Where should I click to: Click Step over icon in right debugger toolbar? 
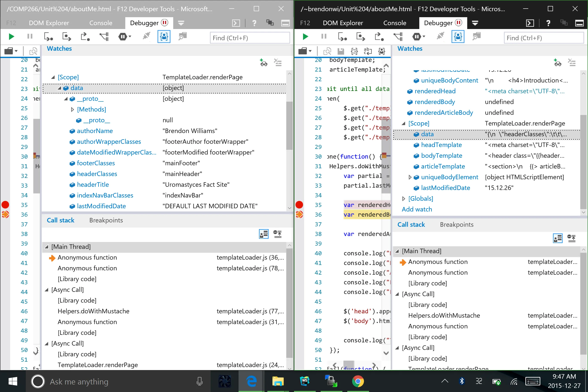[361, 37]
